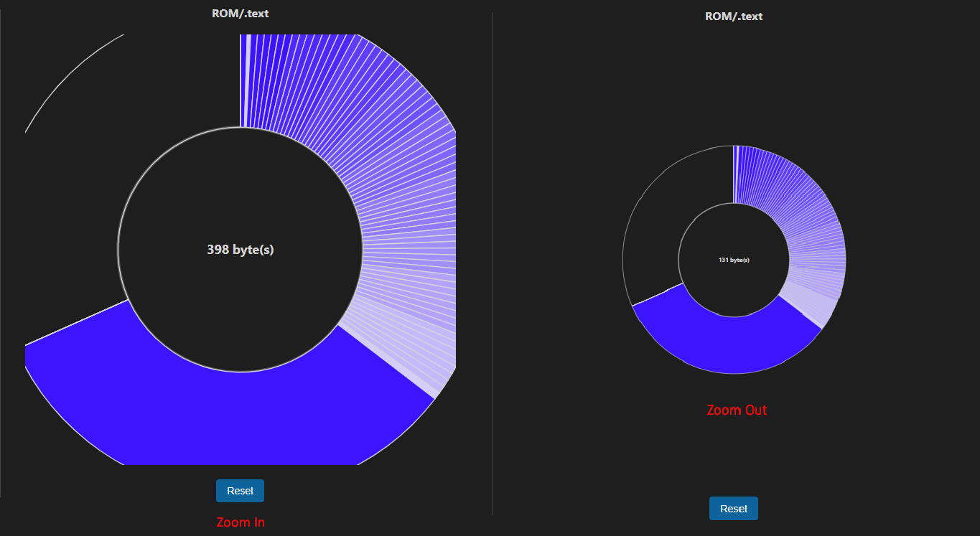Screen dimensions: 980x536
Task: Click the vertical divider between the two charts
Action: [492, 265]
